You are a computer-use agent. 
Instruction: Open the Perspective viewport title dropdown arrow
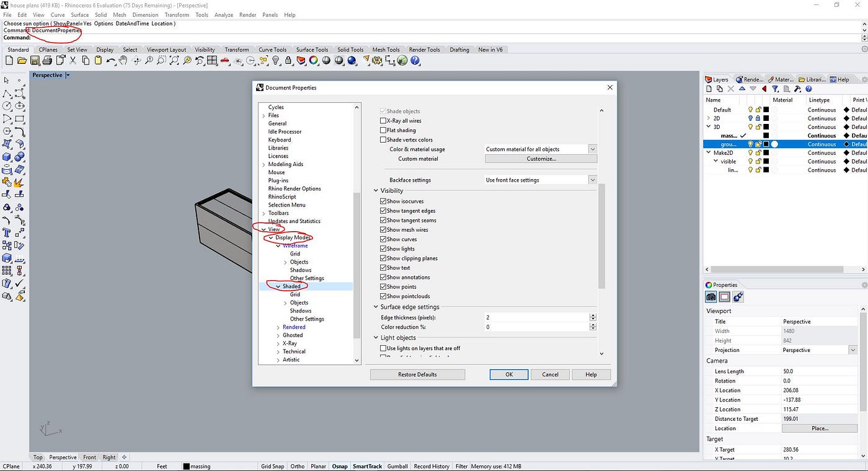click(68, 76)
